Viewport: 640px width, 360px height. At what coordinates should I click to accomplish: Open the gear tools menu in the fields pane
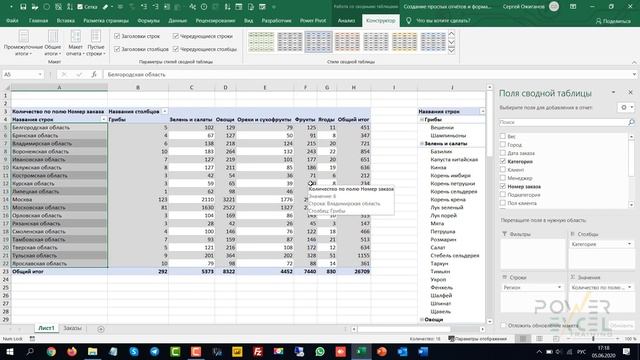626,107
